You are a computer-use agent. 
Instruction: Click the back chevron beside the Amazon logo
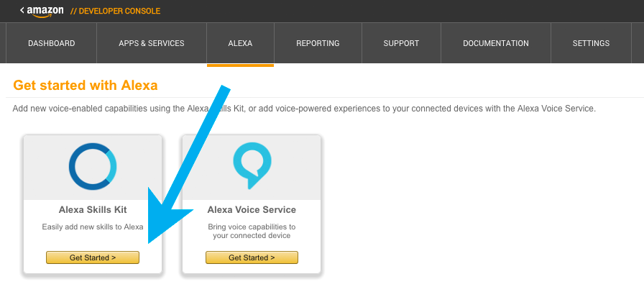22,10
